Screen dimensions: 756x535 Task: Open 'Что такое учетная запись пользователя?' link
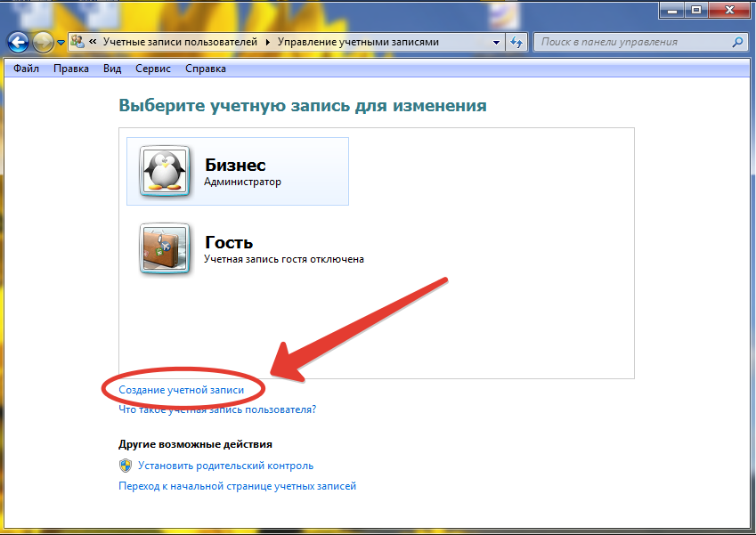coord(217,409)
